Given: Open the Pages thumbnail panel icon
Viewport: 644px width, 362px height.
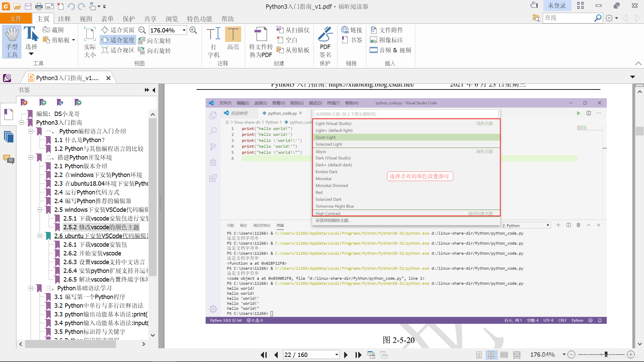Looking at the screenshot, I should coord(9,137).
